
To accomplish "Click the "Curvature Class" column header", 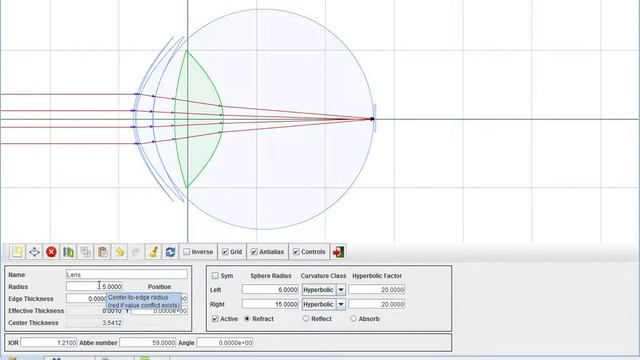I will 323,276.
